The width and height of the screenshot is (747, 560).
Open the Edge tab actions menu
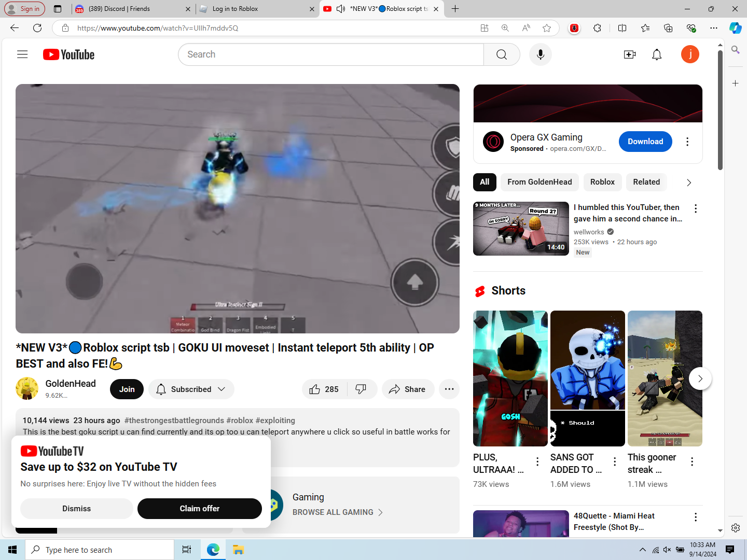[58, 9]
